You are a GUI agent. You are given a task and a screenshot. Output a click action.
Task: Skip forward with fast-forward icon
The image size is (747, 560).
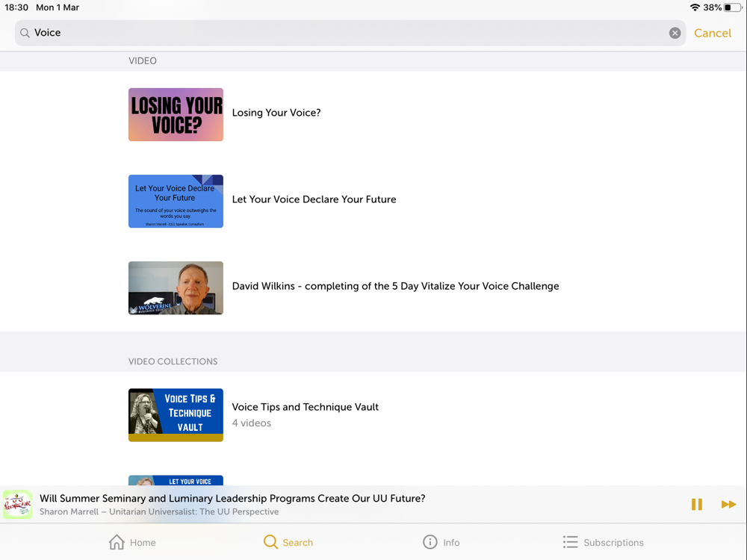(x=728, y=504)
